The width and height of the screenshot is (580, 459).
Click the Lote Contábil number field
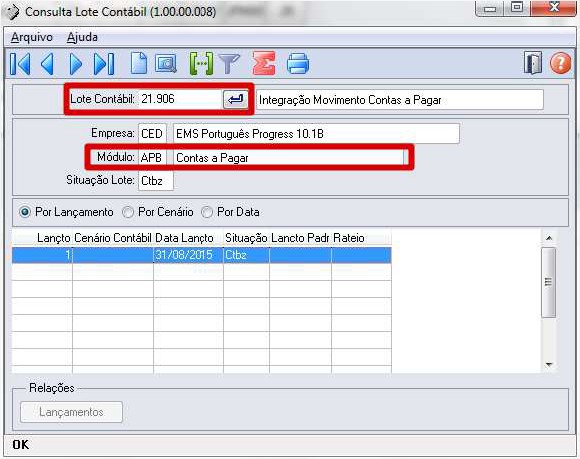click(x=180, y=99)
